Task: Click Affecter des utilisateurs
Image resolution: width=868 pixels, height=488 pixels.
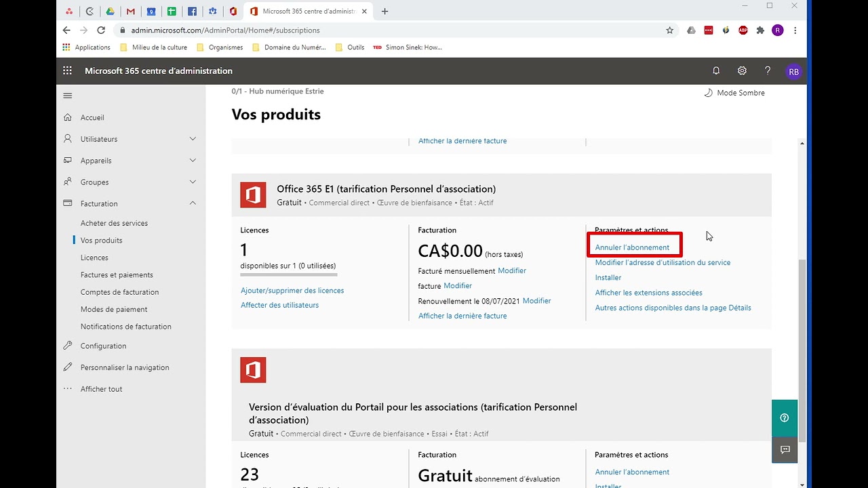Action: tap(279, 305)
